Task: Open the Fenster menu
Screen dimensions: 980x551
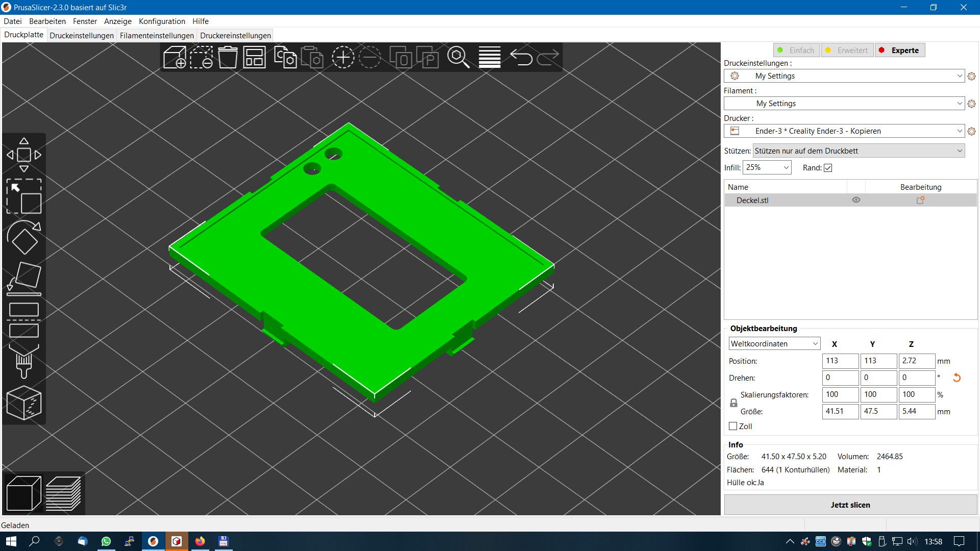Action: click(85, 21)
